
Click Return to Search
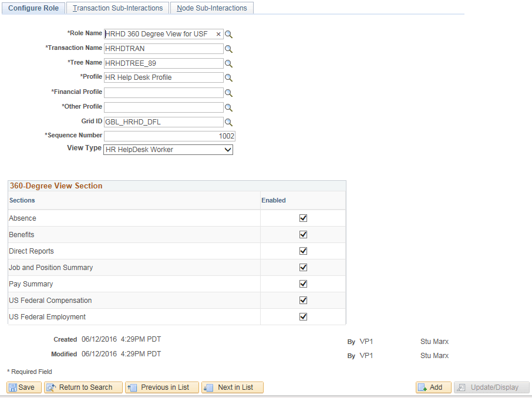tap(83, 387)
